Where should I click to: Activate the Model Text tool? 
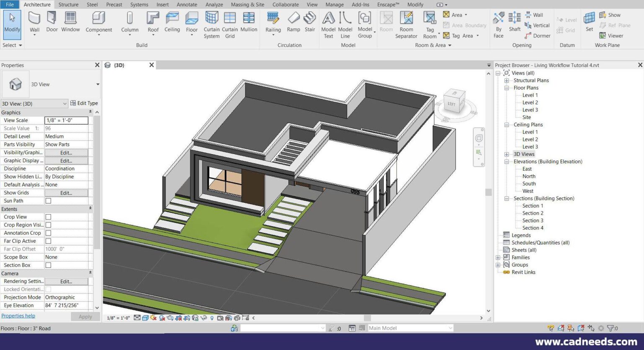(328, 25)
